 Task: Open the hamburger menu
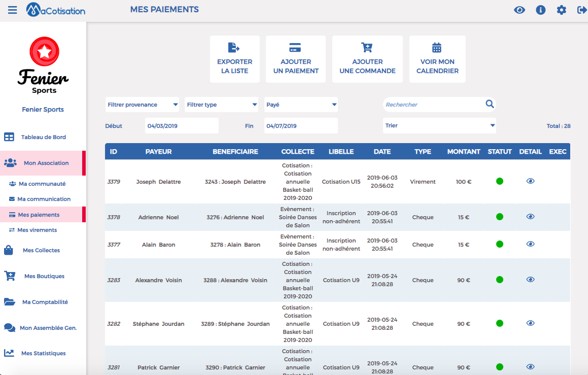[12, 10]
